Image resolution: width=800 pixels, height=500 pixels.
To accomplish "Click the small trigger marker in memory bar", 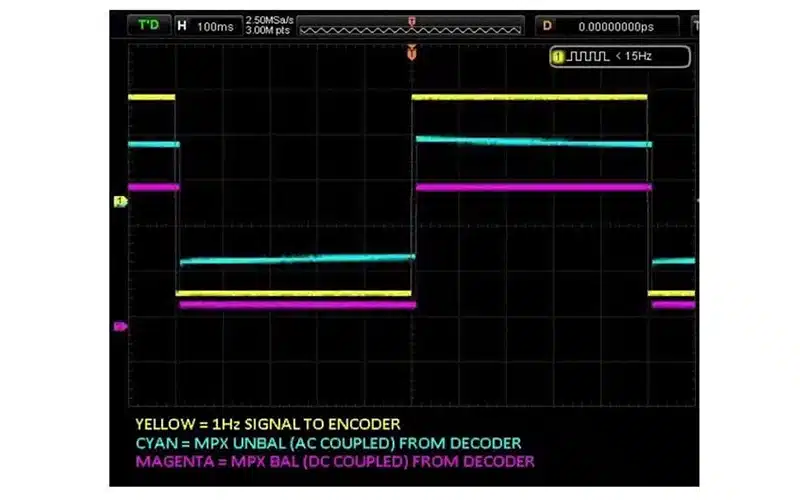I will [x=412, y=21].
